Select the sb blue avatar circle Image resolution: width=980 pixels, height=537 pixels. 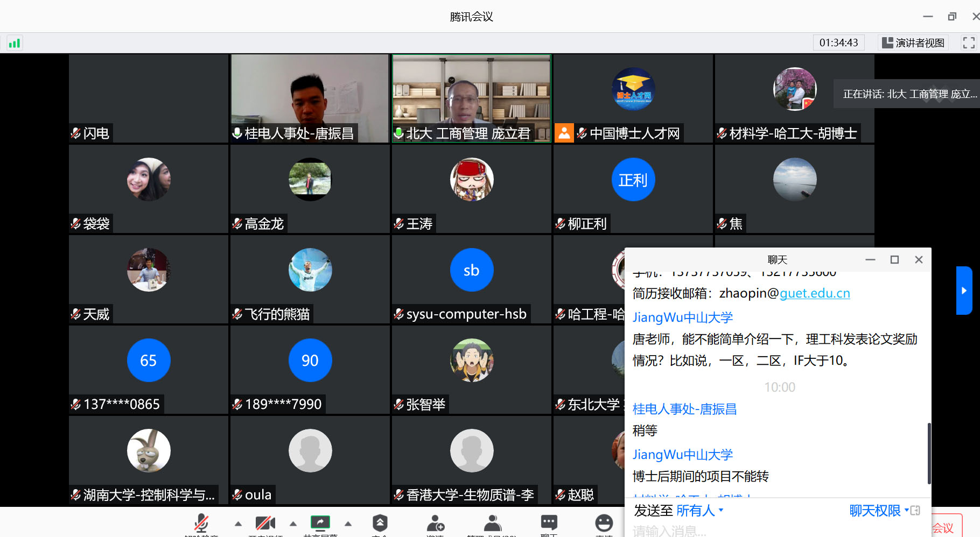[472, 270]
